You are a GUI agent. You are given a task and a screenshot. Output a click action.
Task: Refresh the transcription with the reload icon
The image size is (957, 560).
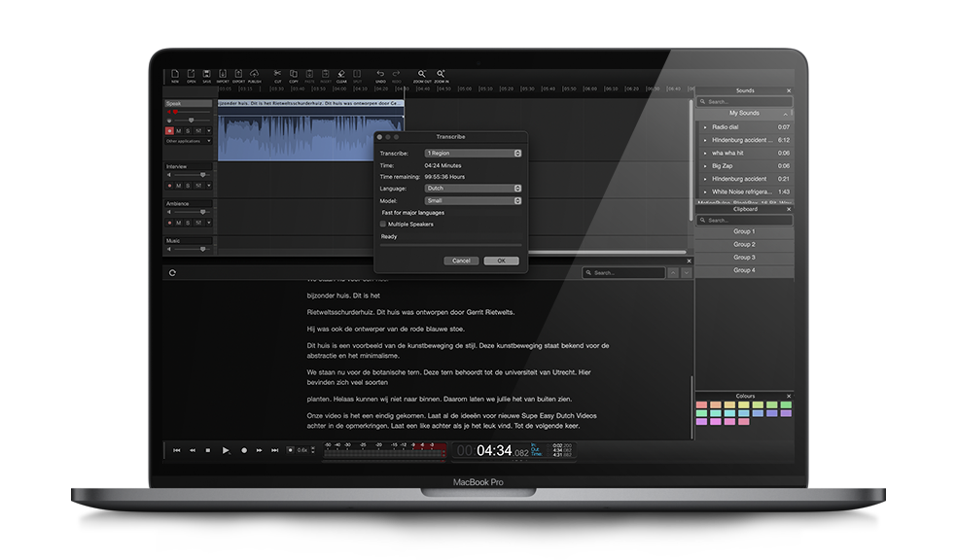point(172,273)
